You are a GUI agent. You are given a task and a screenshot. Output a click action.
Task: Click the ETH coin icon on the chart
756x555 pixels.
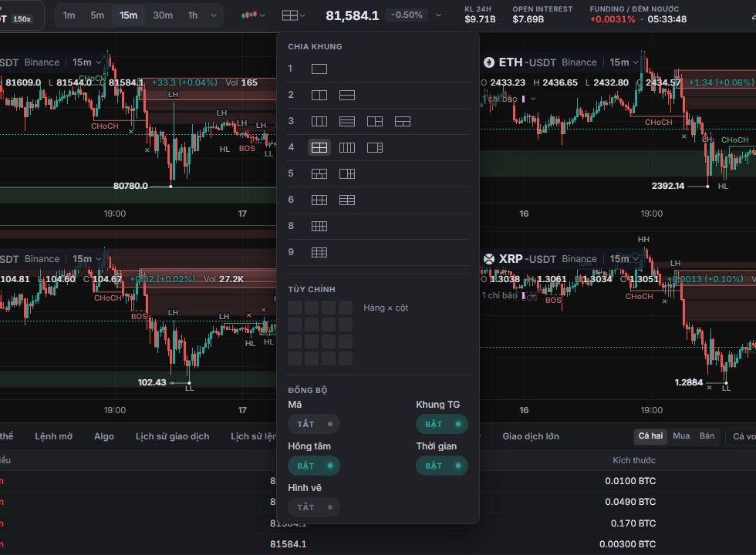489,62
